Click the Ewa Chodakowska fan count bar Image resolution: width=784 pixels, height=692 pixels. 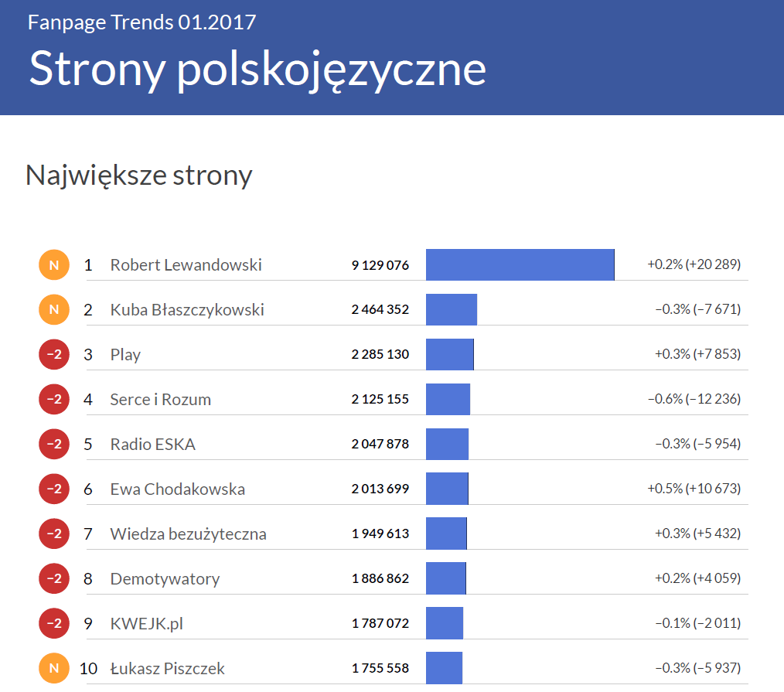(x=447, y=489)
